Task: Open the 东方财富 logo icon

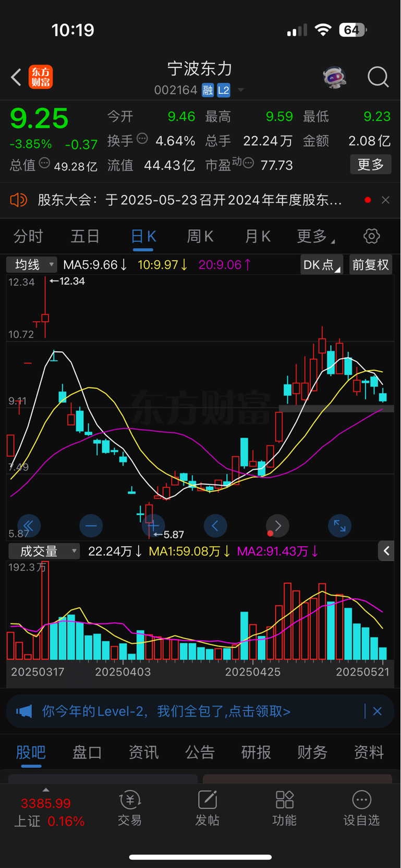Action: point(41,77)
